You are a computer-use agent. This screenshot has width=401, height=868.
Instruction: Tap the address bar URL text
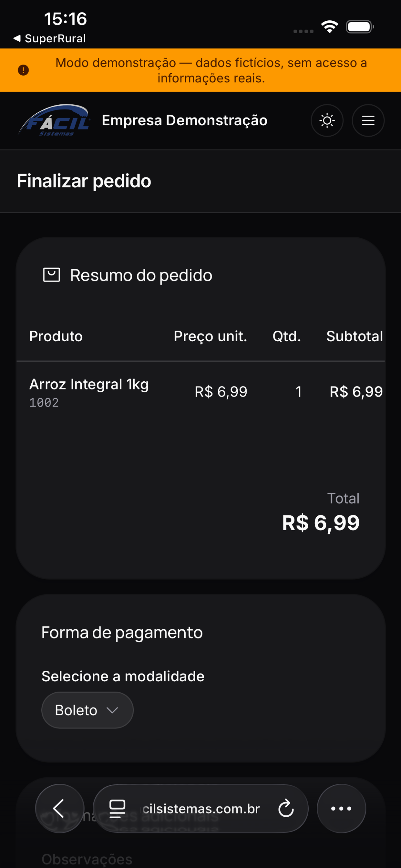[201, 809]
